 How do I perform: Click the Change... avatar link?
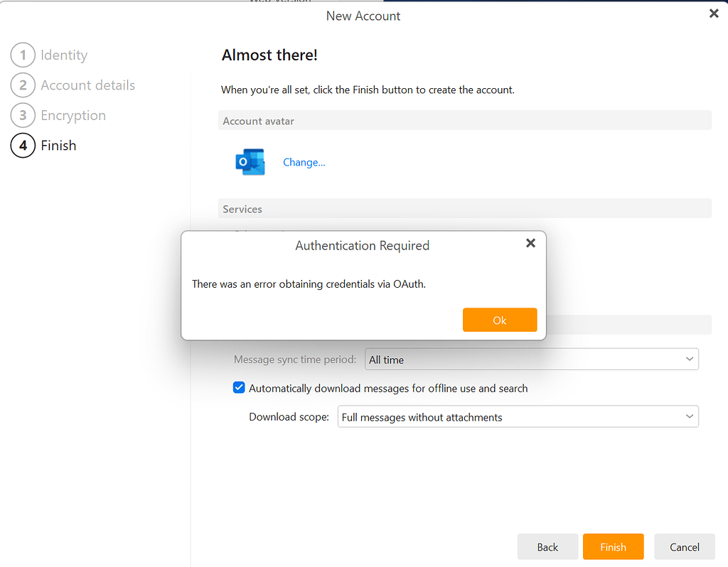[304, 162]
